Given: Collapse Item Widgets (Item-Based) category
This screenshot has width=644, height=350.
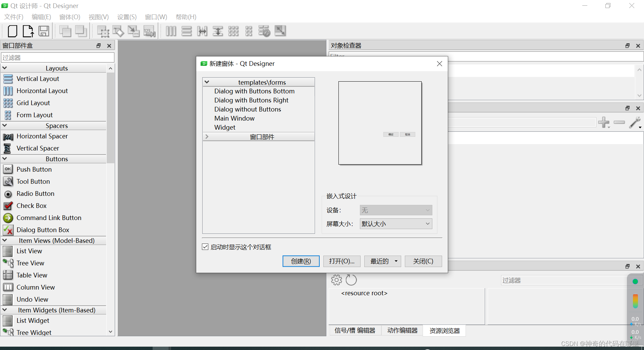Looking at the screenshot, I should (5, 310).
